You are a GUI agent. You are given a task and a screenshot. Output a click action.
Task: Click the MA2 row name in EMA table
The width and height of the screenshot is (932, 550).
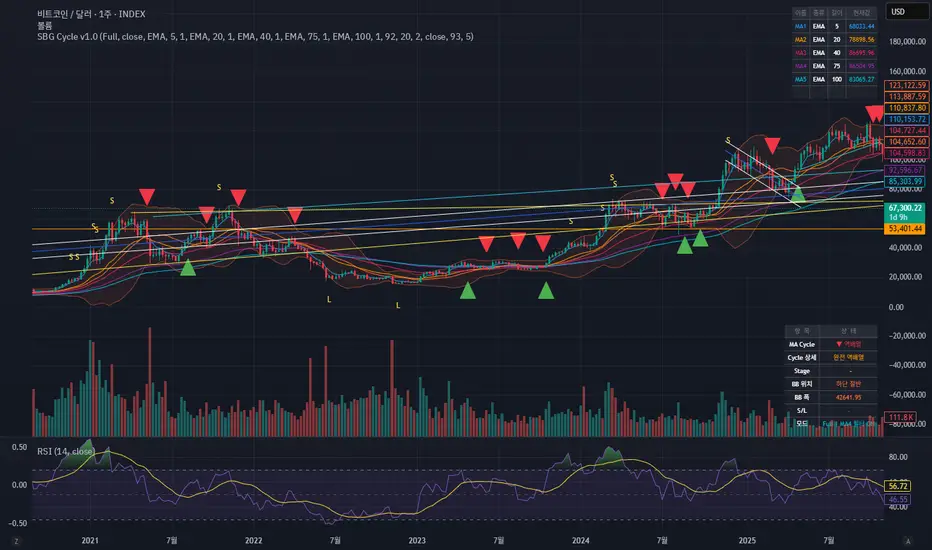pos(801,39)
